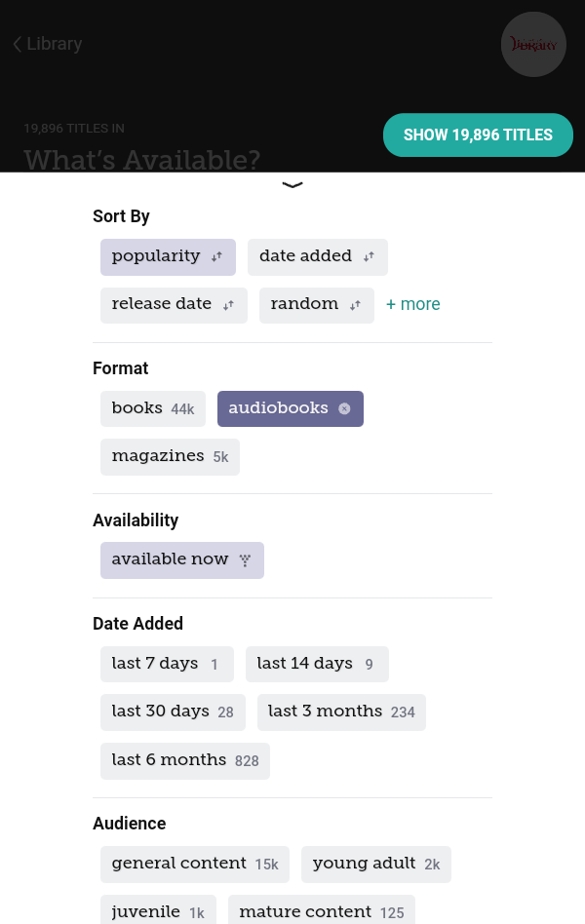585x924 pixels.
Task: Remove the audiobooks format filter
Action: click(344, 409)
